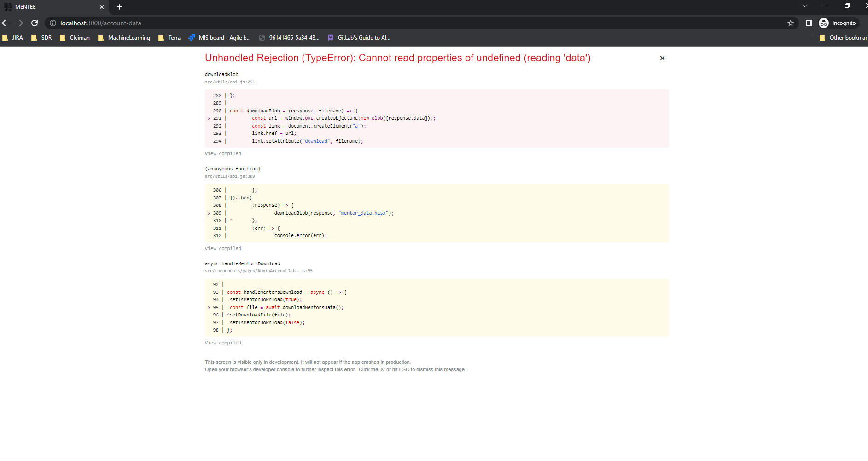The height and width of the screenshot is (461, 868).
Task: Click the GitLab's Guide bookmark favicon
Action: [x=331, y=37]
